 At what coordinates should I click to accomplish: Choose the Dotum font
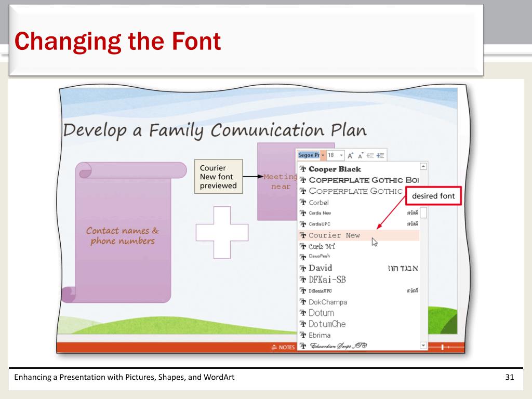click(358, 313)
